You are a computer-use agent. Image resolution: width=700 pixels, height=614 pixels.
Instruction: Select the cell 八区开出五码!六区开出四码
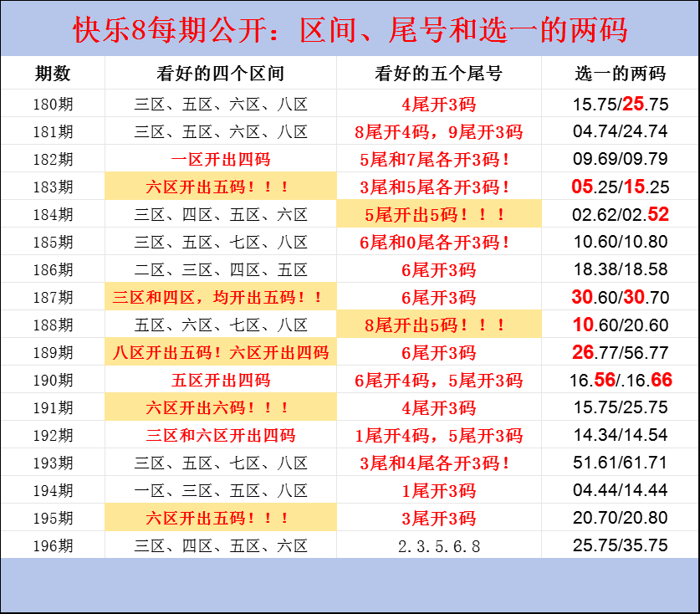[221, 353]
